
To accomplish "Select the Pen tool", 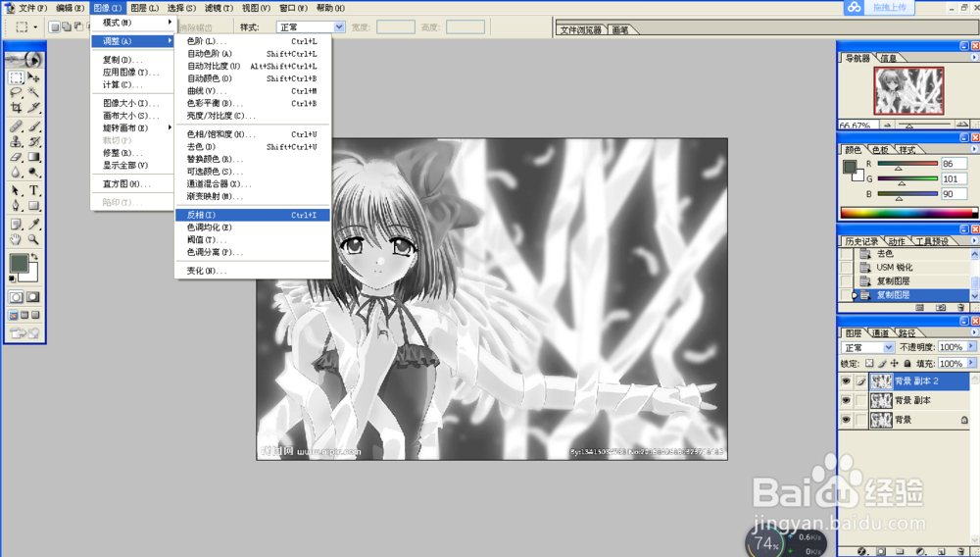I will 17,206.
